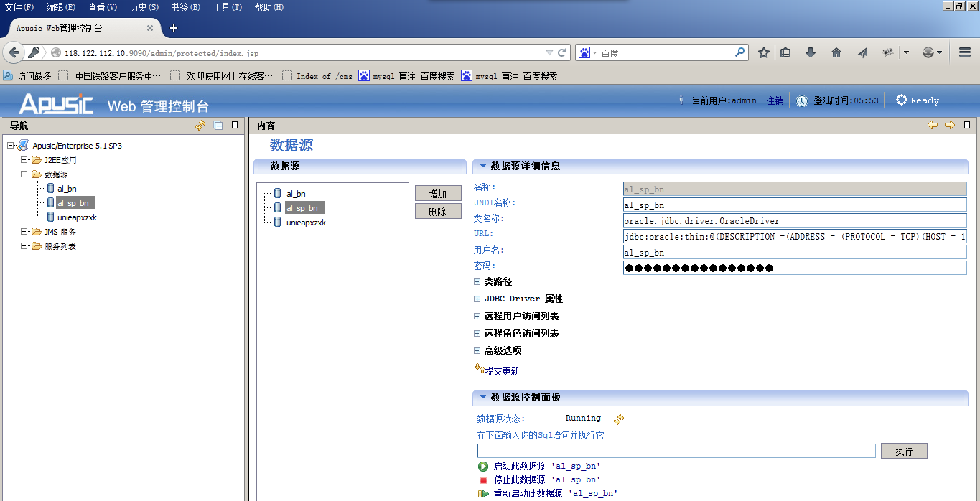Click the 增加 button
Screen dimensions: 980x501
pyautogui.click(x=438, y=194)
